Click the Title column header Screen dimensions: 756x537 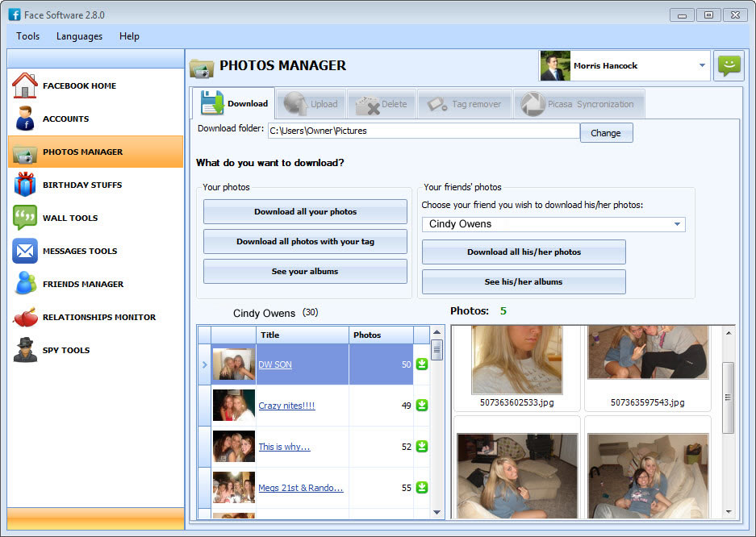[303, 335]
